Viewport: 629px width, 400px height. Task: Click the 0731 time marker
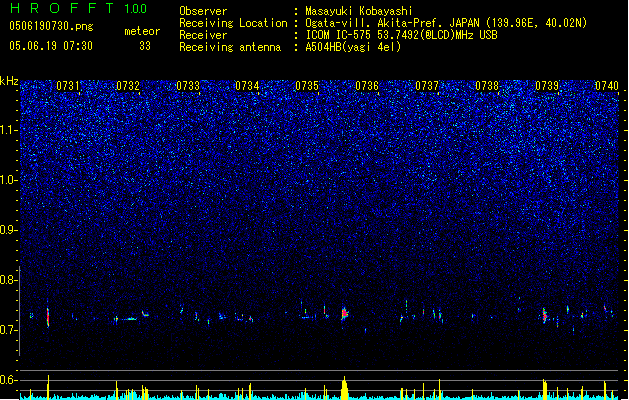tap(67, 86)
